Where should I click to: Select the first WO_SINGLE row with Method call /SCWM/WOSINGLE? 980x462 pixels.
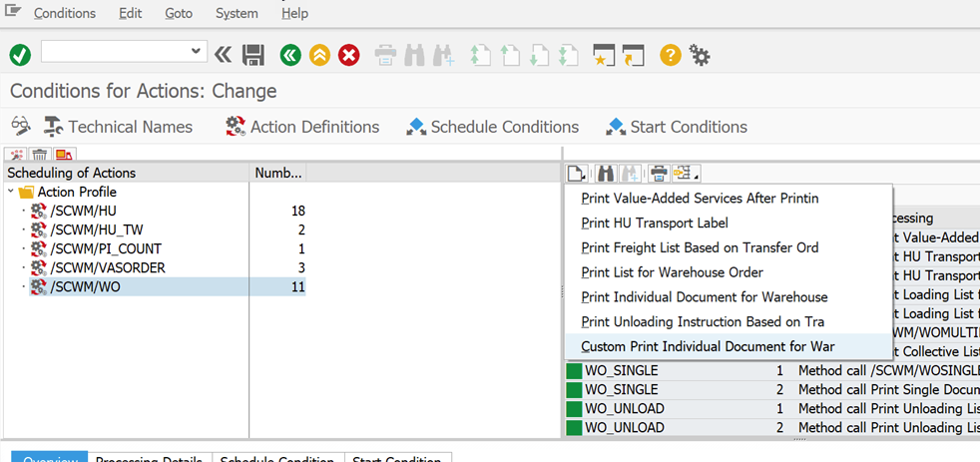click(772, 371)
